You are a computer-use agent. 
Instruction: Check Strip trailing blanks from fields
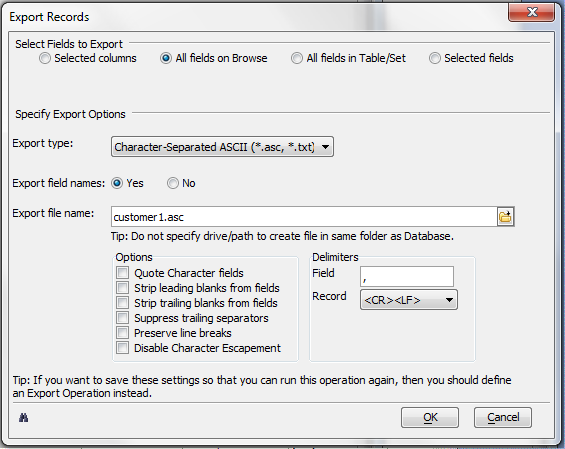point(123,303)
